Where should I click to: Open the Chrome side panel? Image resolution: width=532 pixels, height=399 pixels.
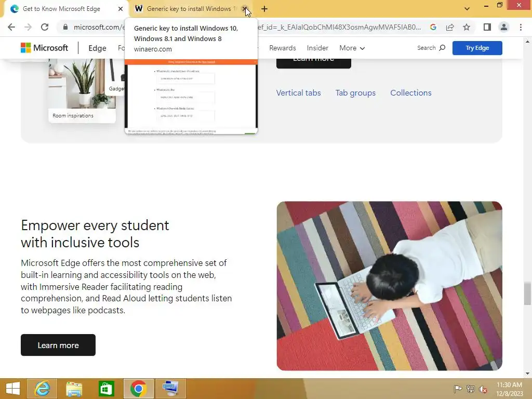(487, 27)
